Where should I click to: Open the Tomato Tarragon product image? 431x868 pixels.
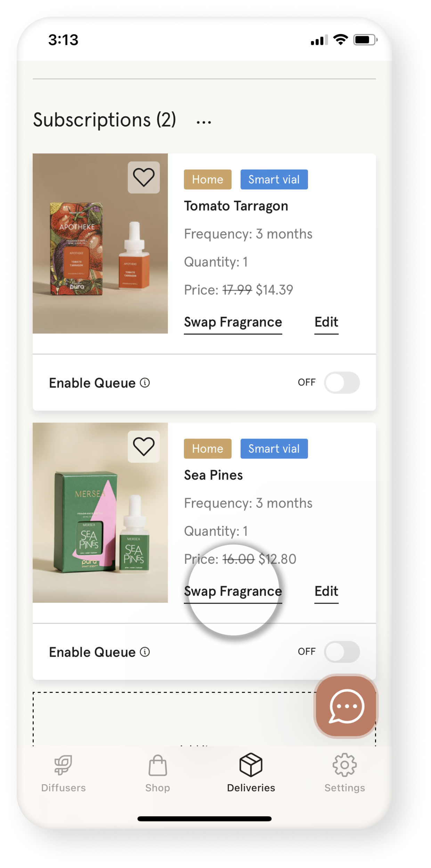[100, 243]
